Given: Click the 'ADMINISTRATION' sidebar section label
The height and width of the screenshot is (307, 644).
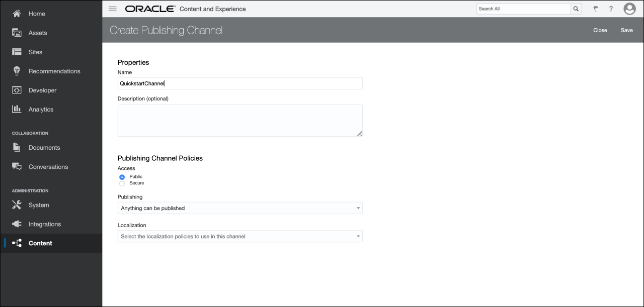Looking at the screenshot, I should coord(30,190).
